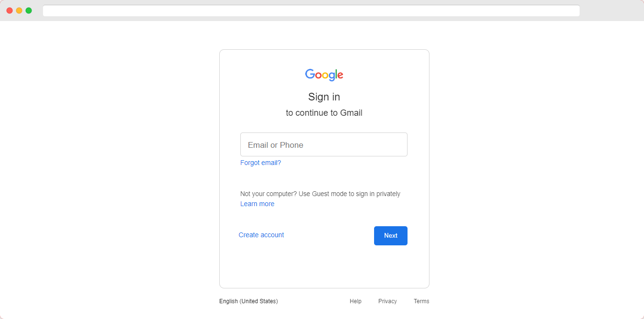
Task: Open the Privacy footer link
Action: pos(387,301)
